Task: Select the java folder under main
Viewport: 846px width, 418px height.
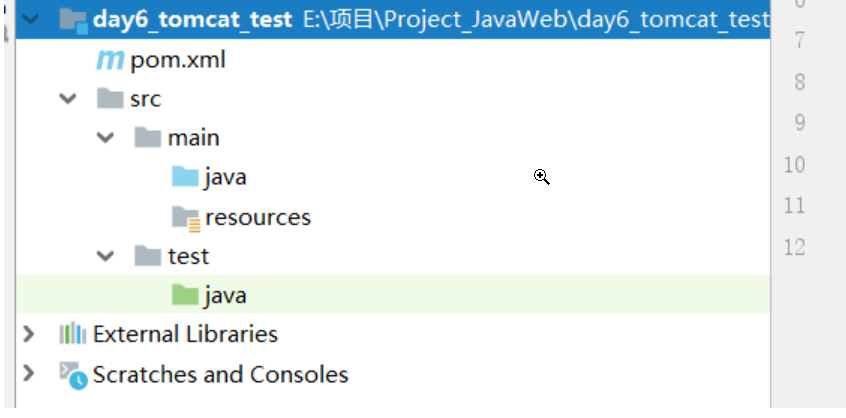Action: [226, 177]
